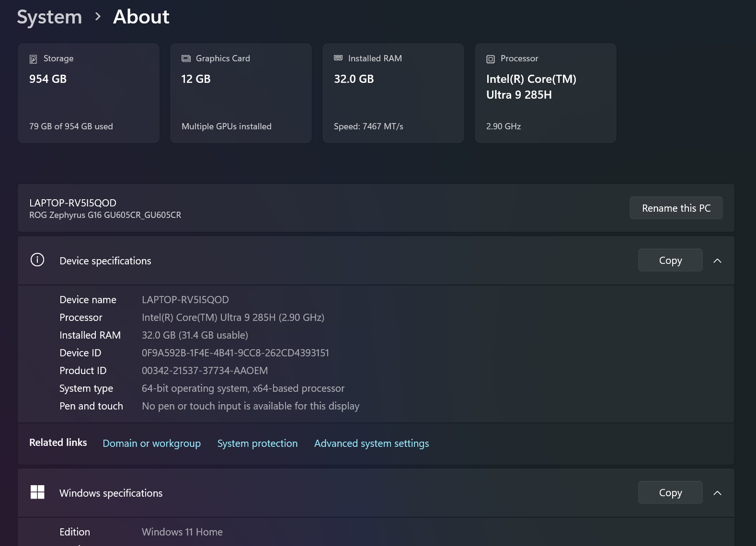
Task: Collapse the Device specifications section chevron
Action: point(717,261)
